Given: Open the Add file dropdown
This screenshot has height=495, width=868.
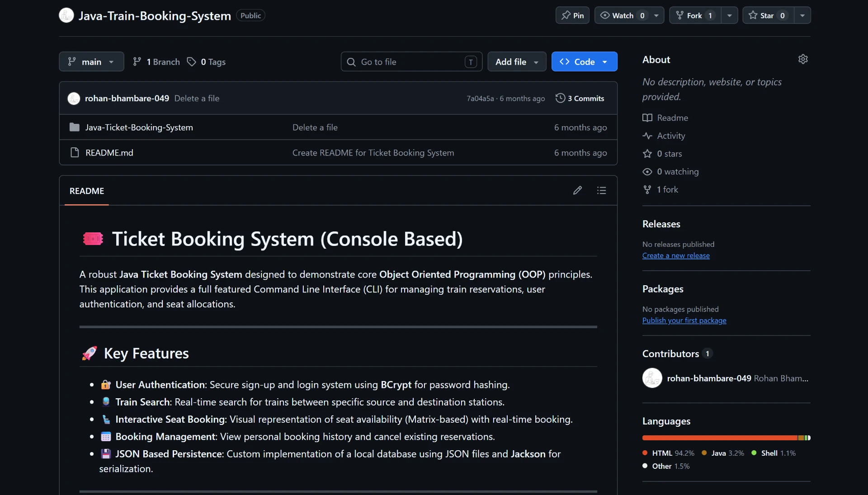Looking at the screenshot, I should tap(517, 61).
